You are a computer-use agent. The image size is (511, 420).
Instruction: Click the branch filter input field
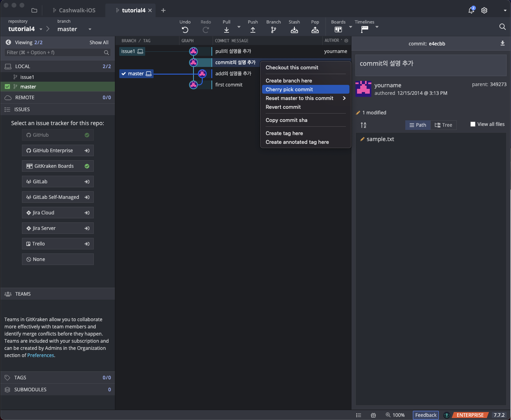54,53
